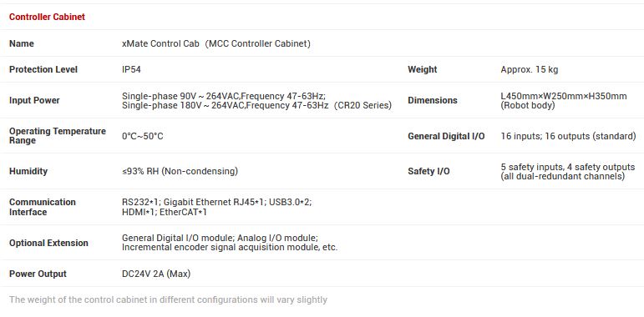The height and width of the screenshot is (317, 644).
Task: Select the Dimensions label
Action: click(433, 100)
